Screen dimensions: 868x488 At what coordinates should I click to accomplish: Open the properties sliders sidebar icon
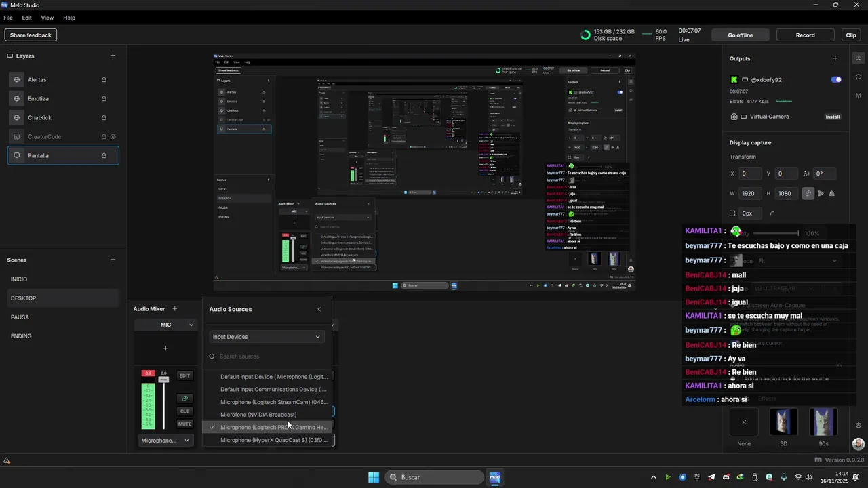point(859,58)
